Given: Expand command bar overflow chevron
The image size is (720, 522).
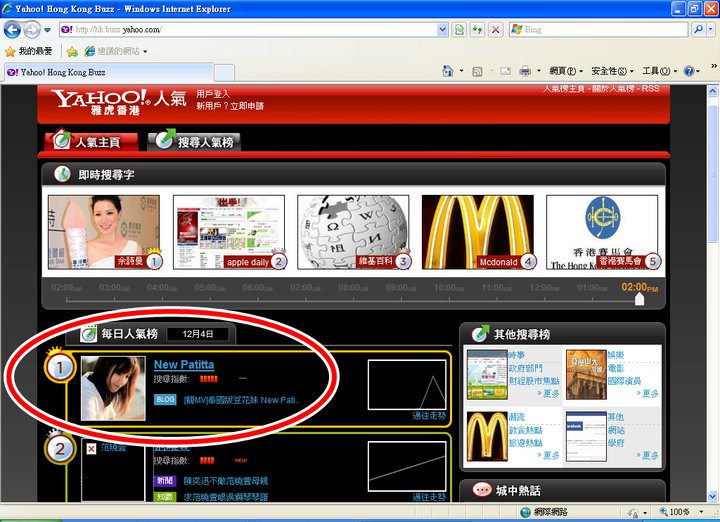Looking at the screenshot, I should [x=714, y=66].
